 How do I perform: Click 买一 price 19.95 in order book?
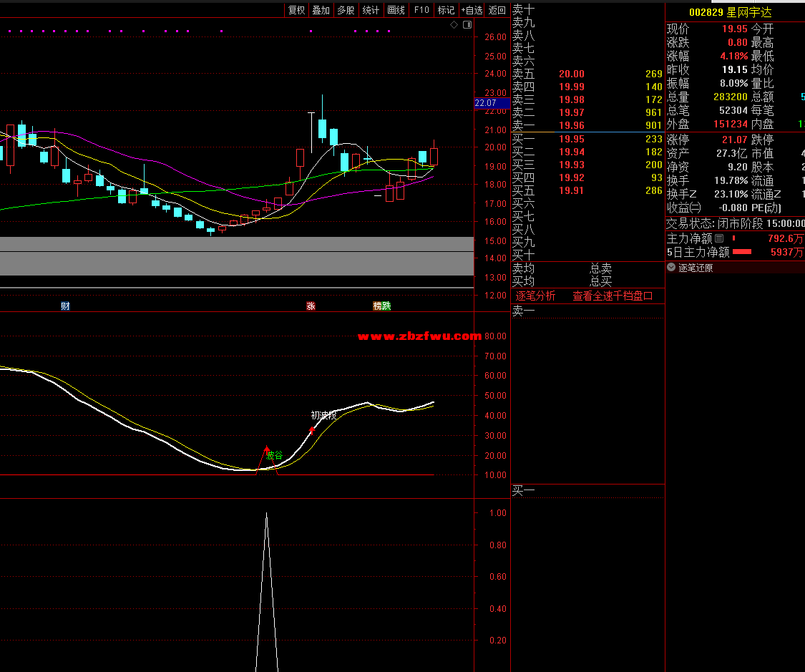pyautogui.click(x=572, y=139)
